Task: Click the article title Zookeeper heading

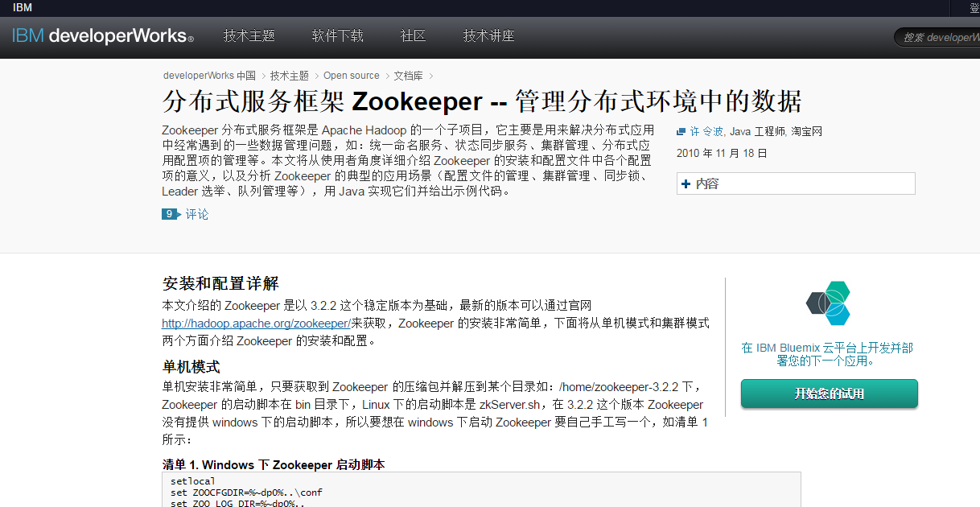Action: coord(482,101)
